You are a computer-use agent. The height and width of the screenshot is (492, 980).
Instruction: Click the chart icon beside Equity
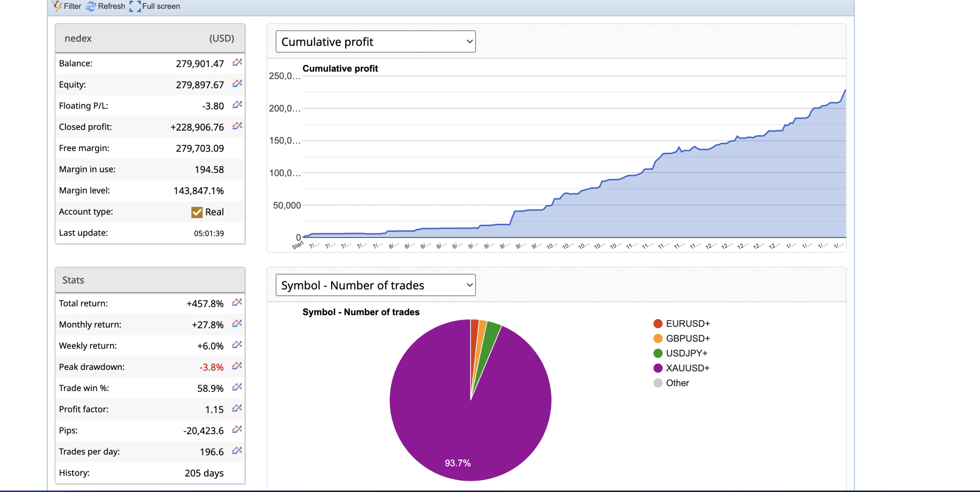point(237,83)
